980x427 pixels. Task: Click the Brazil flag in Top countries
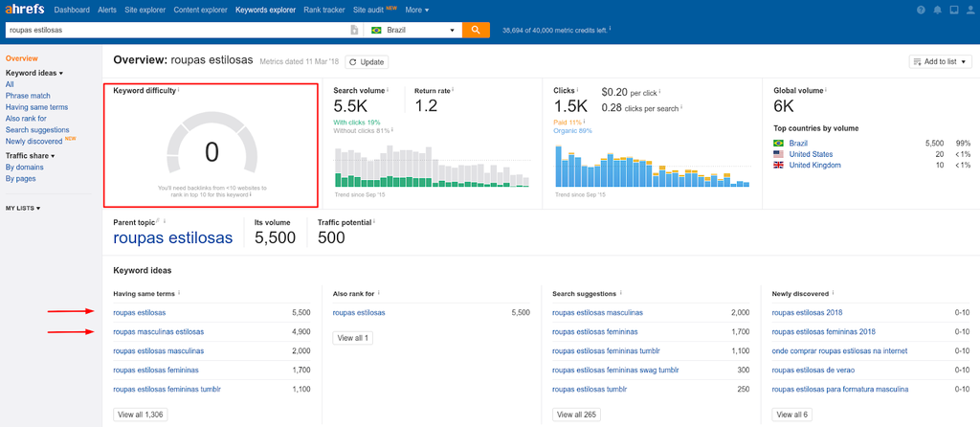779,144
